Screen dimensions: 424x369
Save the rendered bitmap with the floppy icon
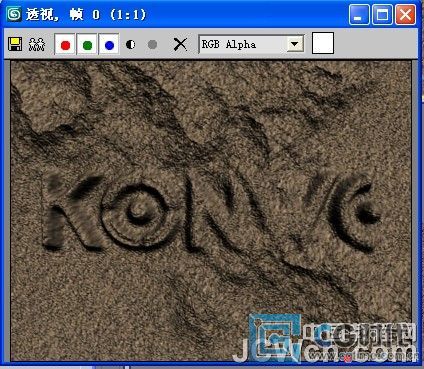tap(15, 44)
